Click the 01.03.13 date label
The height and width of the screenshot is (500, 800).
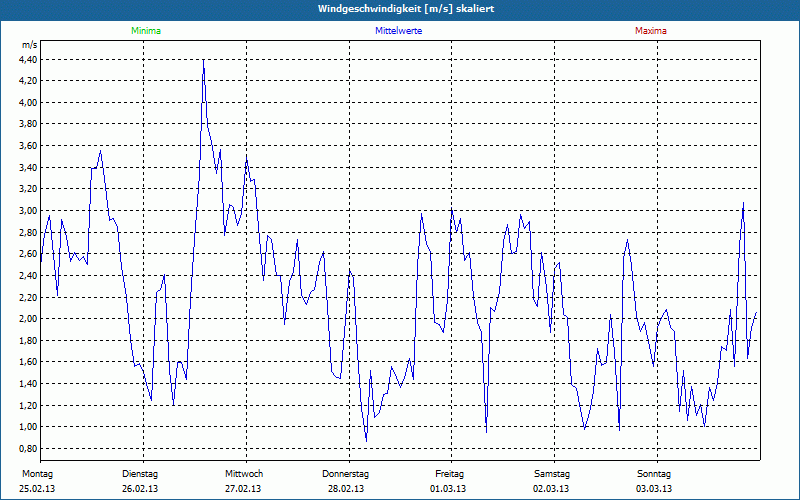448,489
